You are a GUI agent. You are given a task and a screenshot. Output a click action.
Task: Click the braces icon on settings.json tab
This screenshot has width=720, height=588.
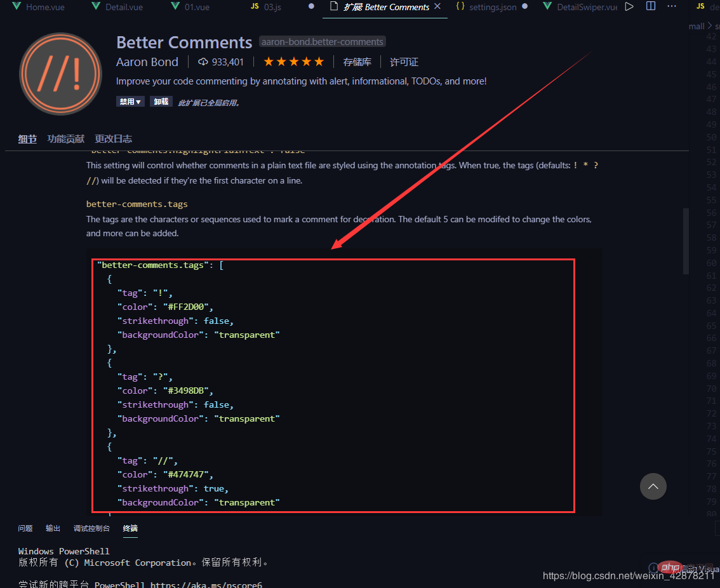[460, 6]
